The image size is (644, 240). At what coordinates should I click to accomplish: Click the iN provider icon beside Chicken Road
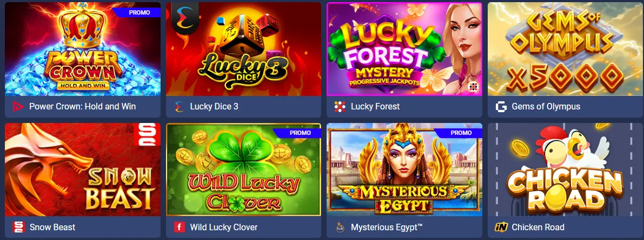501,227
